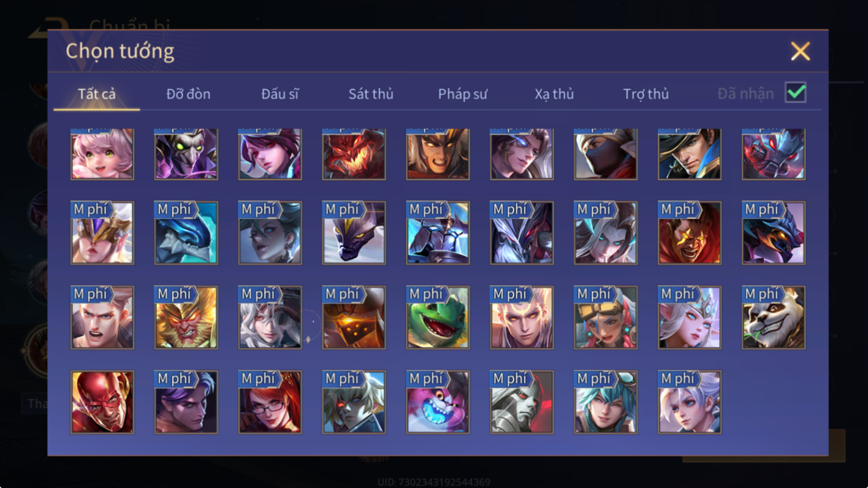Pick the goggles-wearing girl with teal hair
The width and height of the screenshot is (868, 488).
pyautogui.click(x=605, y=317)
